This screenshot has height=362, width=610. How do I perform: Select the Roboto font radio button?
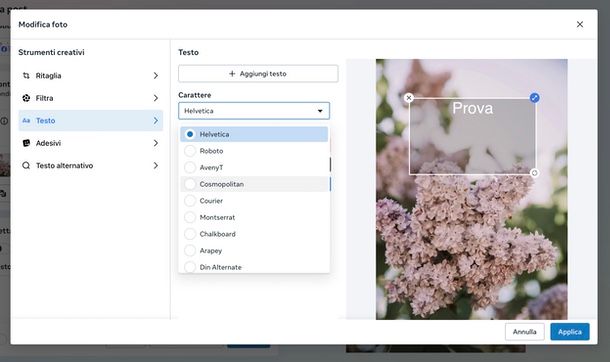190,151
